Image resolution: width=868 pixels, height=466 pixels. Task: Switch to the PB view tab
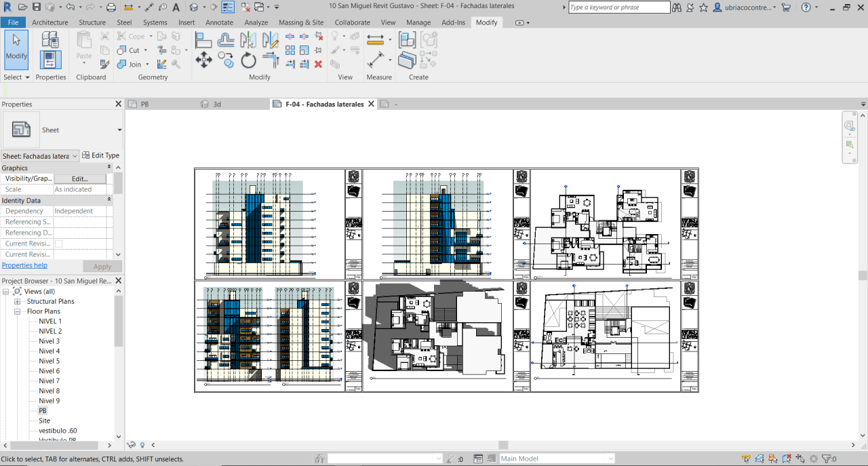click(x=145, y=104)
